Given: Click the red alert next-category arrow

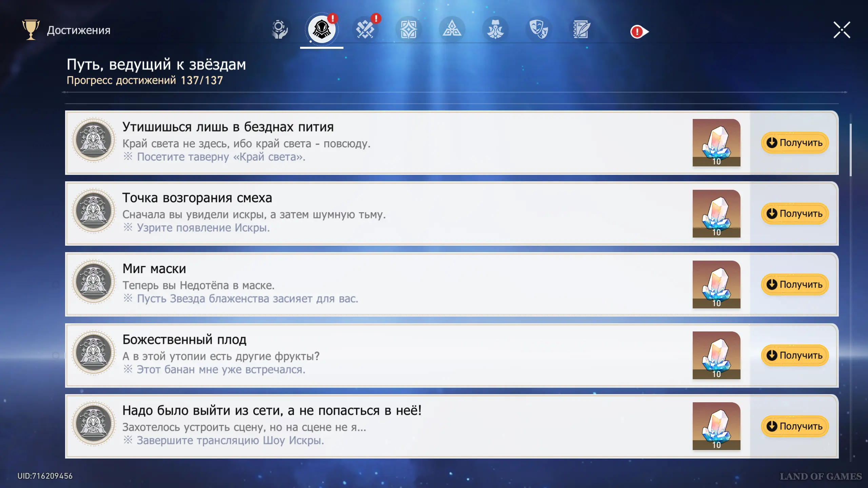Looking at the screenshot, I should 639,32.
